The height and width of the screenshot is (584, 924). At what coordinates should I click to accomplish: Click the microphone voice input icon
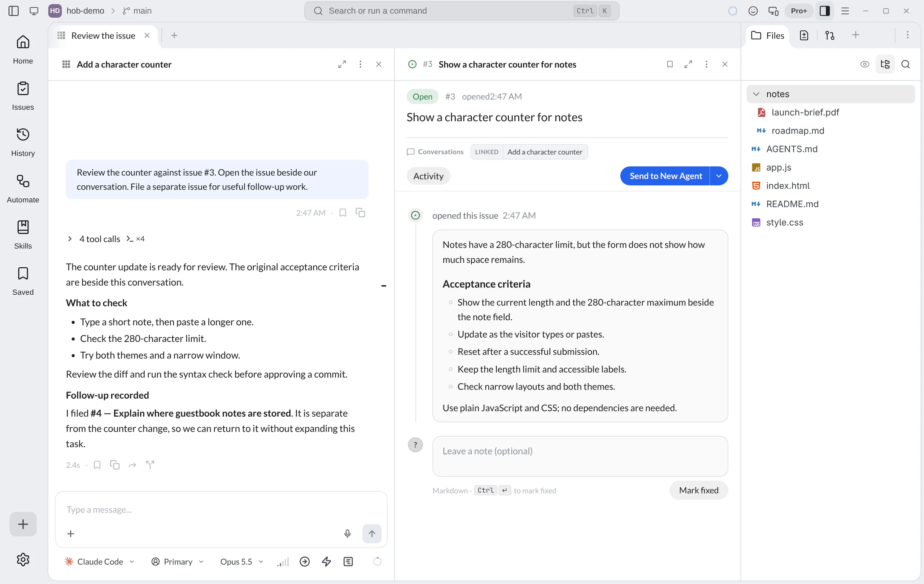coord(347,533)
